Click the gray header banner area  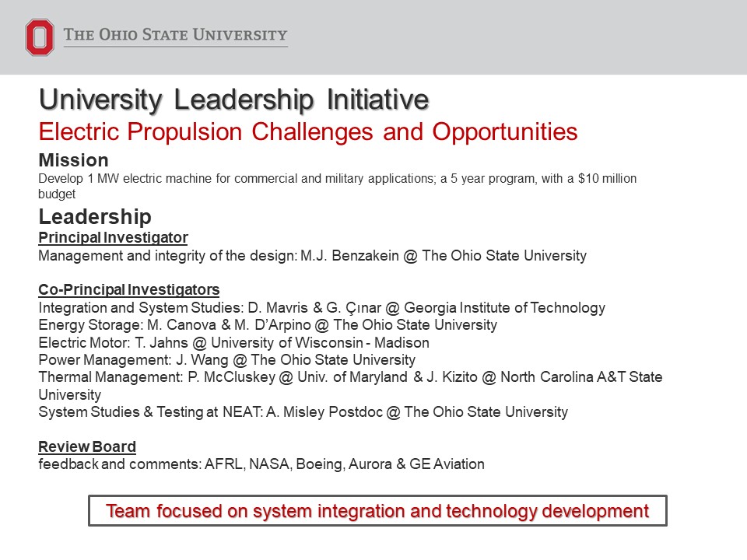[x=506, y=37]
